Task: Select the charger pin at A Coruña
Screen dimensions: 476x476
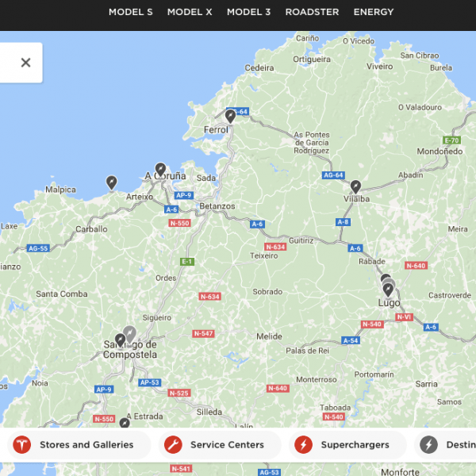Action: pos(160,170)
